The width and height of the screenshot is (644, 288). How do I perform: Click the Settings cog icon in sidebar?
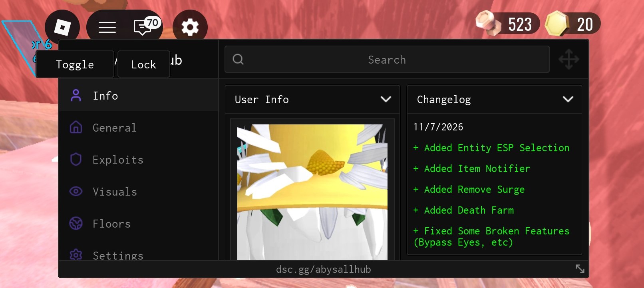pos(76,254)
